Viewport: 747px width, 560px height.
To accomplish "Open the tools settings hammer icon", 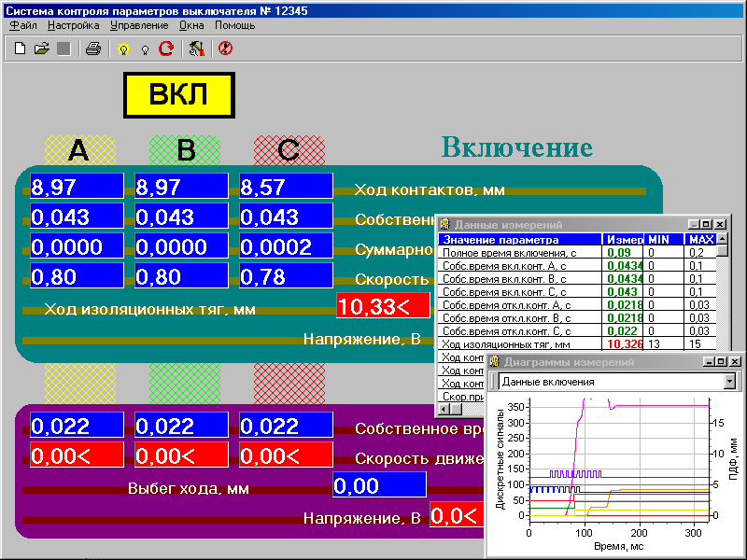I will pos(196,49).
